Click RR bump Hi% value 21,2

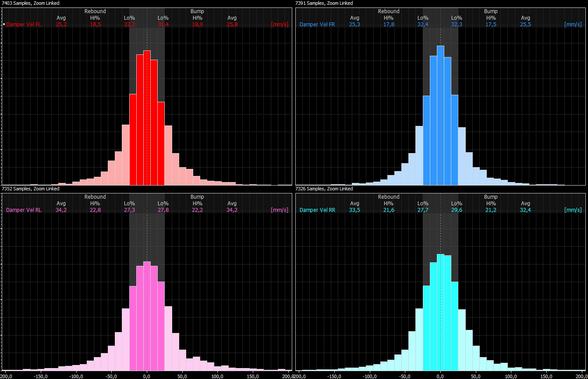coord(491,210)
